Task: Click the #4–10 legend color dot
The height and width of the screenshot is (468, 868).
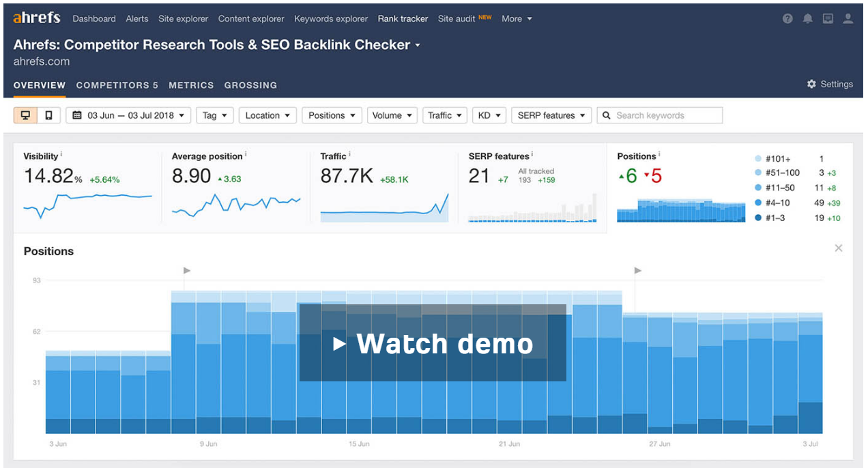Action: tap(758, 203)
